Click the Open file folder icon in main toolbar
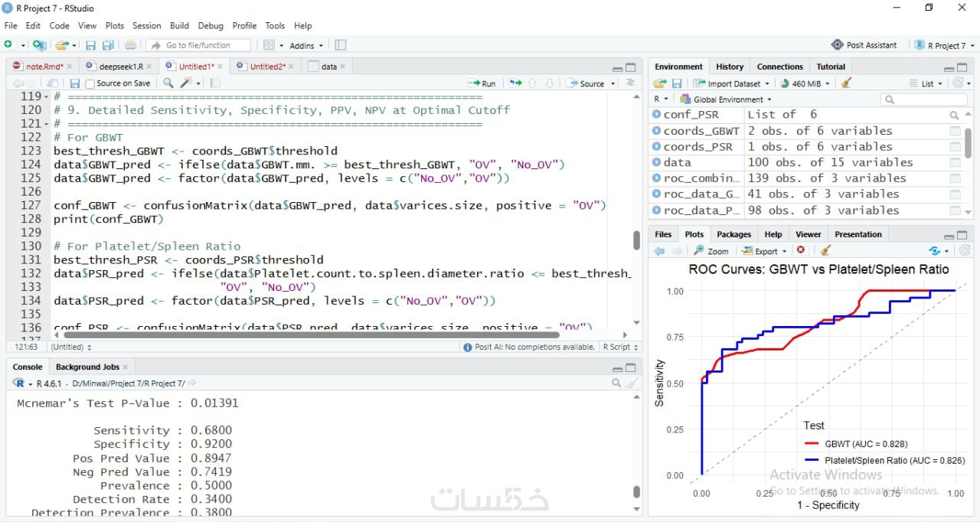The height and width of the screenshot is (522, 980). click(x=63, y=45)
